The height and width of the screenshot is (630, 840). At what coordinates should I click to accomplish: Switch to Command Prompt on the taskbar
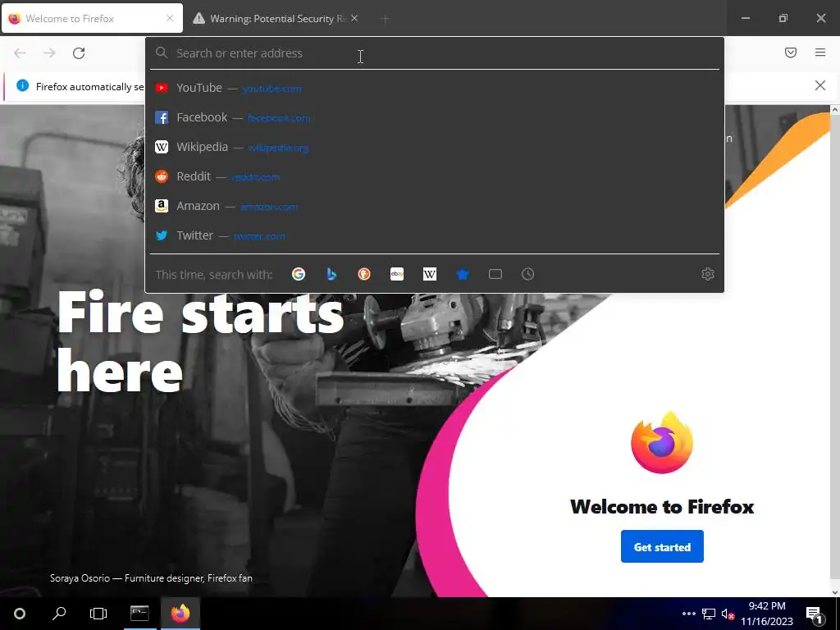click(139, 614)
